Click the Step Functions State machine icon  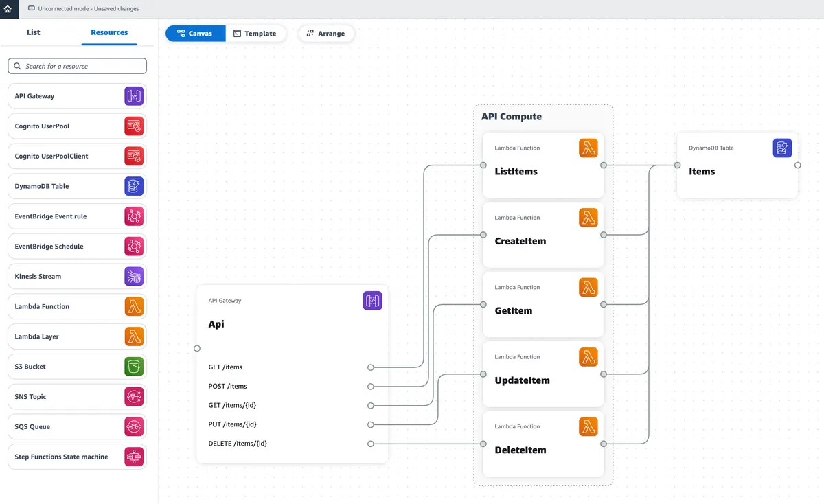click(x=135, y=456)
